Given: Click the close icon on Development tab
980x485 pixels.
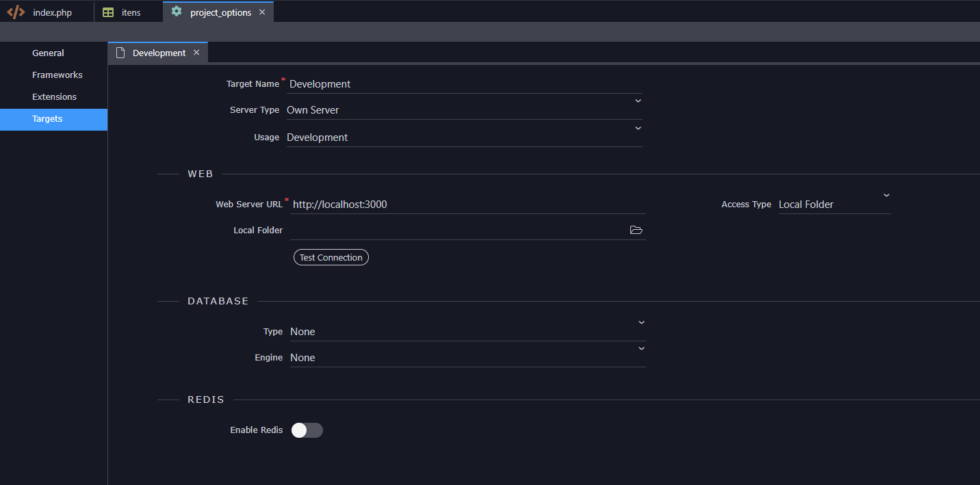Looking at the screenshot, I should (x=196, y=52).
